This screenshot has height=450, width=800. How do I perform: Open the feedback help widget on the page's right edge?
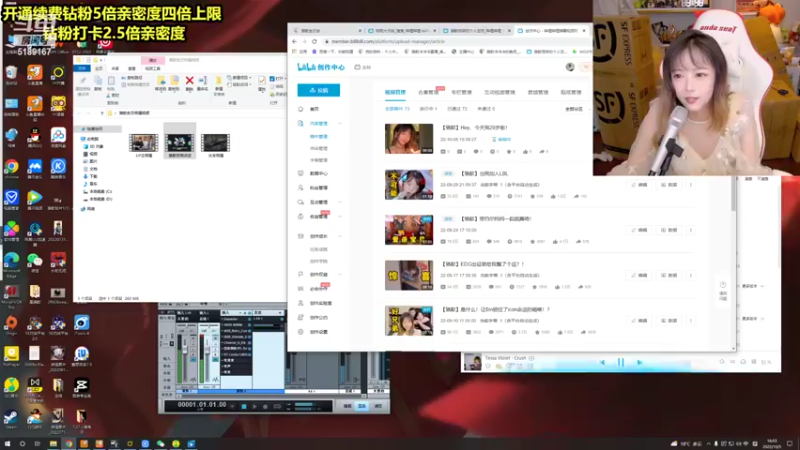click(723, 291)
